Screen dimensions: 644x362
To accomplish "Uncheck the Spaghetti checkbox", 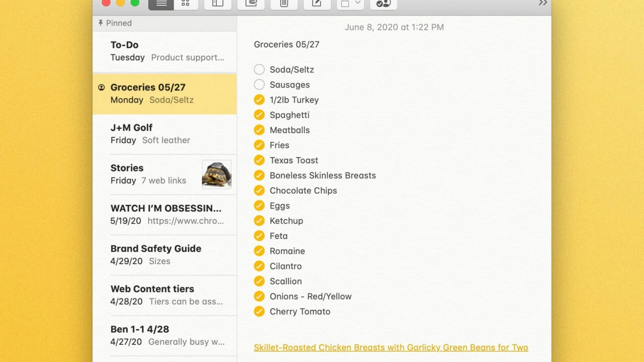I will tap(259, 115).
